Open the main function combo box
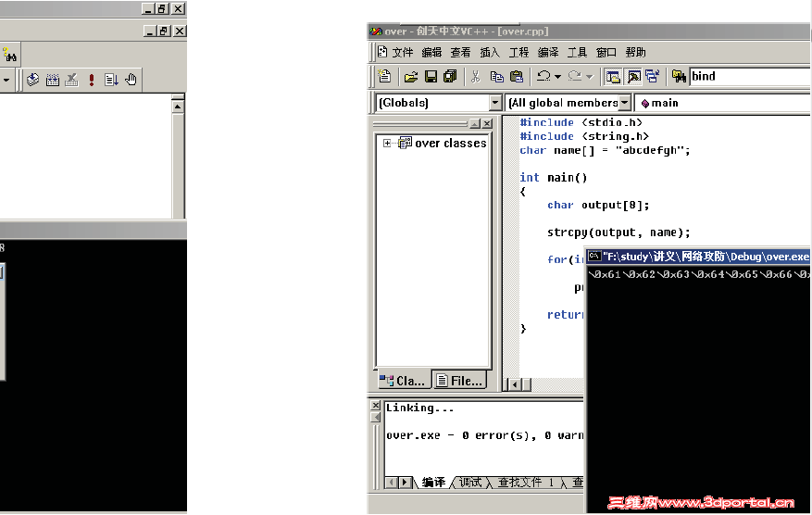The width and height of the screenshot is (812, 515). [723, 103]
